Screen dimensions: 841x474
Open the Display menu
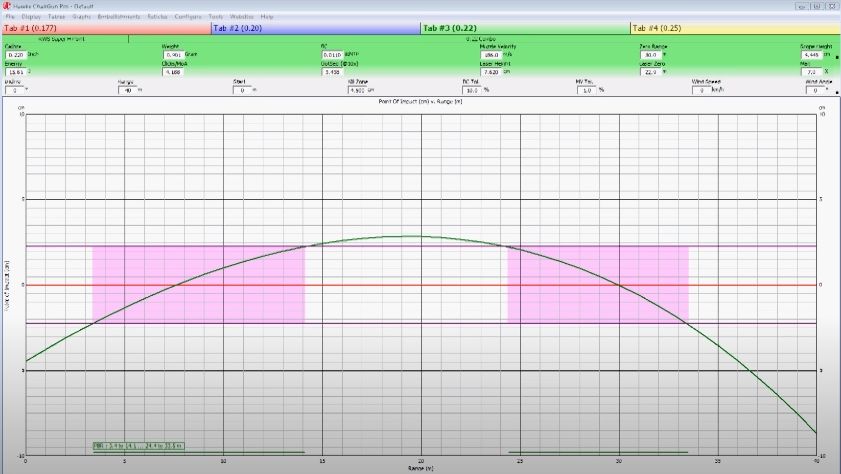[x=31, y=17]
